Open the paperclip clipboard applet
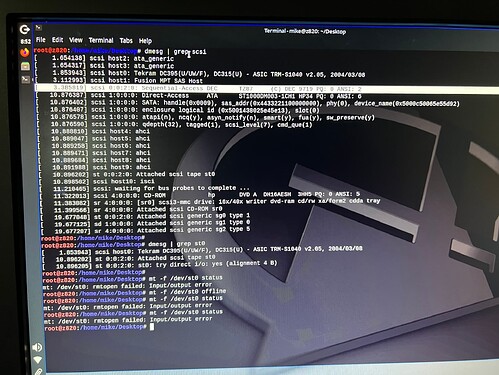 (39, 371)
